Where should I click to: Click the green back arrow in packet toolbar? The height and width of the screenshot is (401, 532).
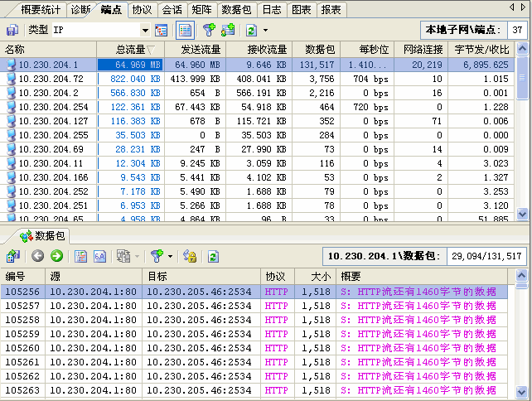pos(37,256)
